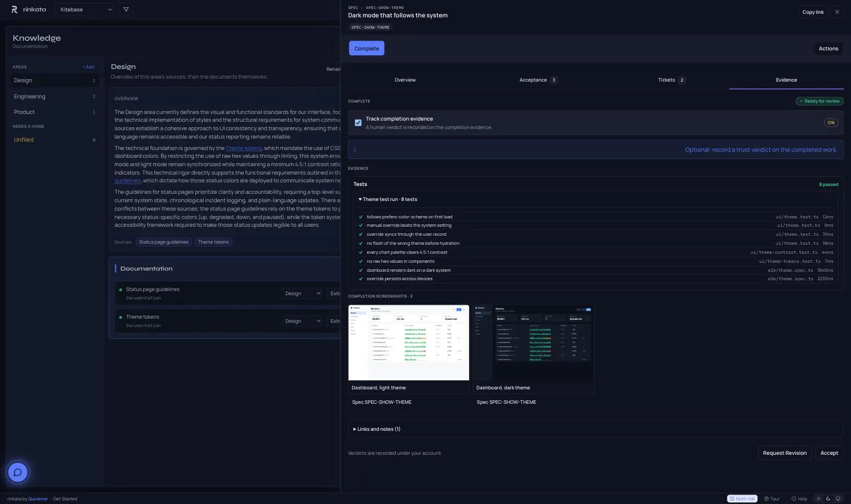
Task: Click green dot beside Theme tokens document
Action: tap(121, 317)
